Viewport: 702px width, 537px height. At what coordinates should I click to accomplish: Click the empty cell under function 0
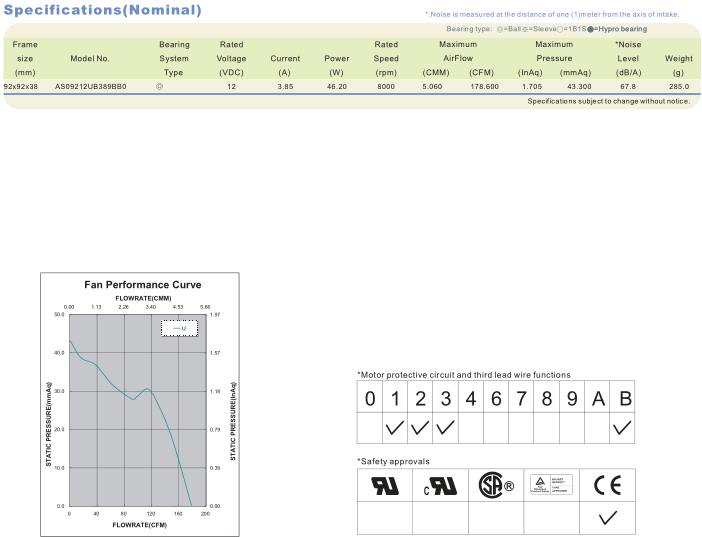pyautogui.click(x=370, y=428)
